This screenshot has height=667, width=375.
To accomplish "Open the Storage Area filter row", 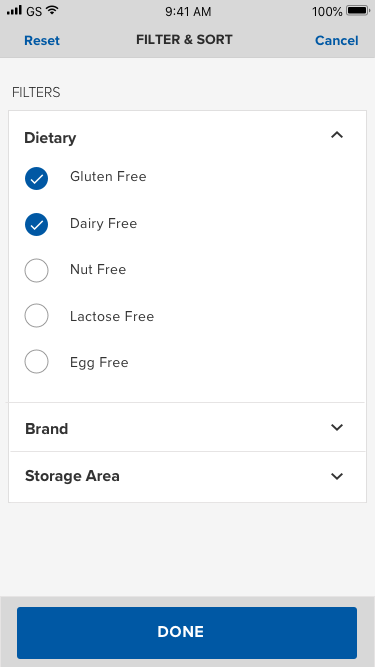I will (x=187, y=476).
